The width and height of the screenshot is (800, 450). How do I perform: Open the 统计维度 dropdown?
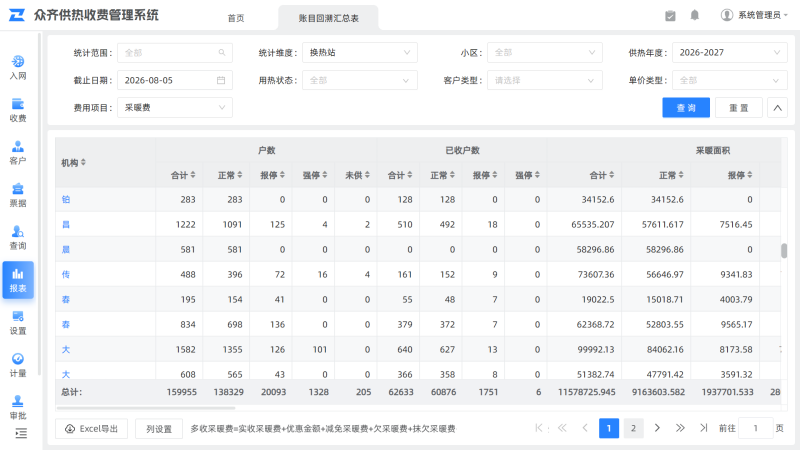coord(360,53)
